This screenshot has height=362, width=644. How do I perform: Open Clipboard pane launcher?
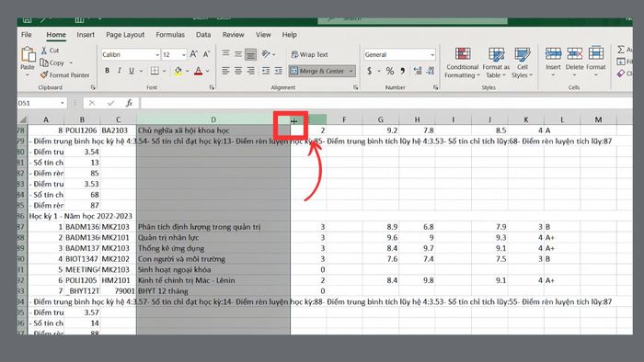(93, 87)
